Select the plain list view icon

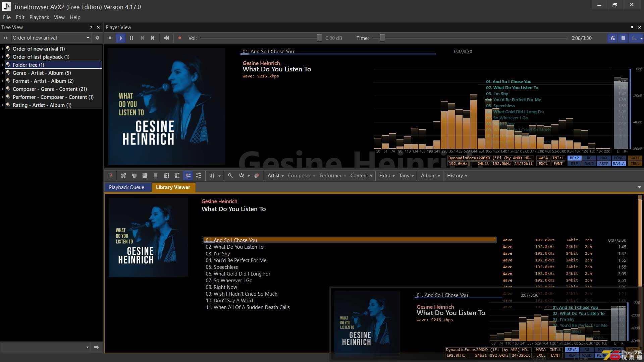(x=199, y=176)
